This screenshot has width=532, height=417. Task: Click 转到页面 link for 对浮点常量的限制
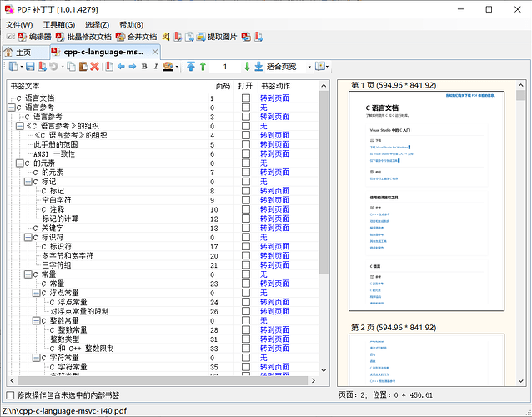click(274, 311)
